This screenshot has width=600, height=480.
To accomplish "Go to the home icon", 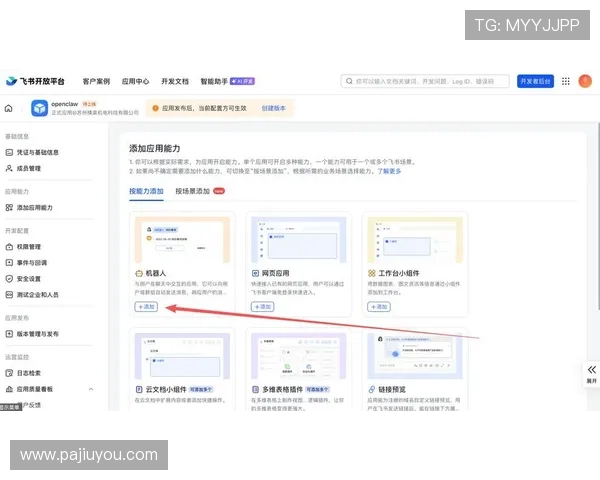I will pos(8,108).
